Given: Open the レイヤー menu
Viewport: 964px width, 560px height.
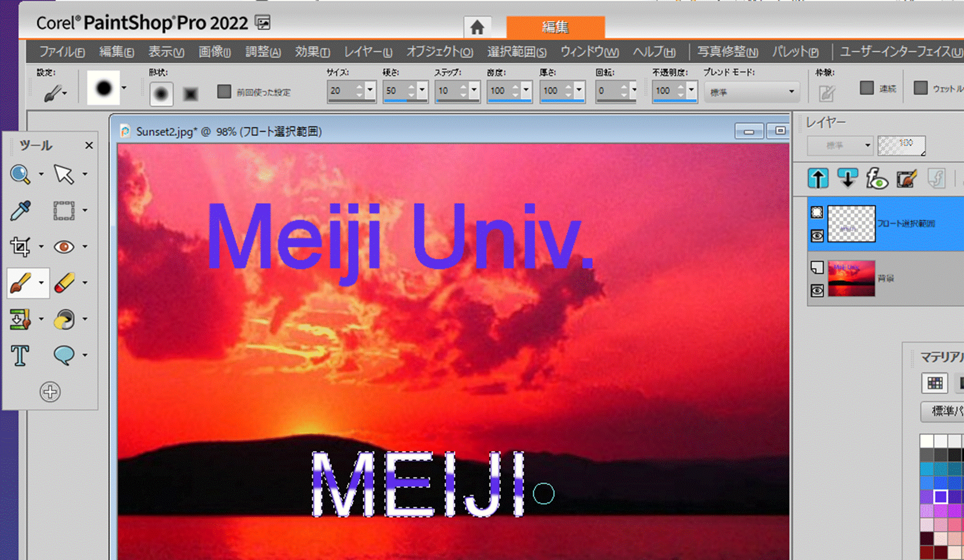Looking at the screenshot, I should [x=368, y=52].
